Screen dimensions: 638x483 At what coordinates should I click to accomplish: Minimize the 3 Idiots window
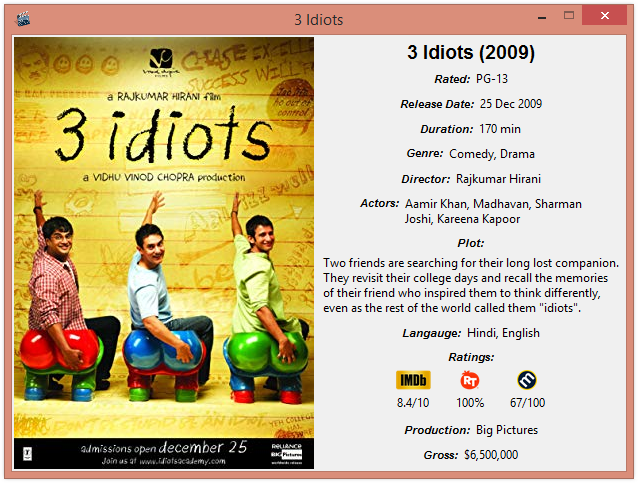coord(542,18)
